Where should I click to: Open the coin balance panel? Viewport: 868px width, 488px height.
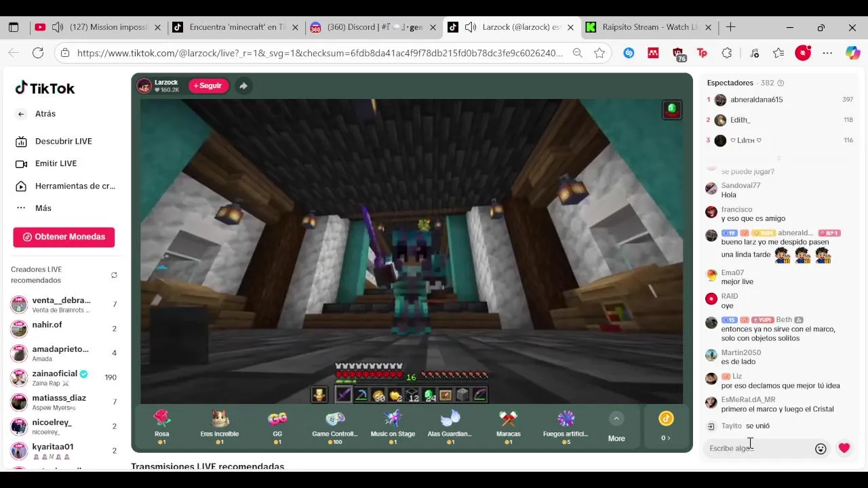(666, 427)
